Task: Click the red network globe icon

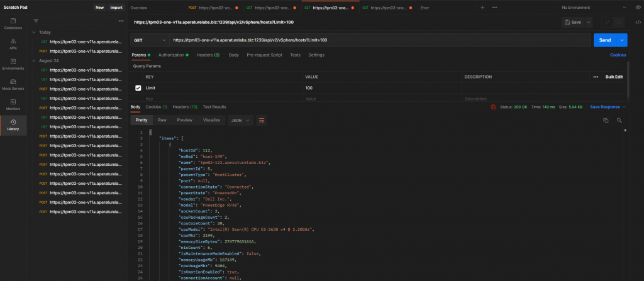Action: click(x=493, y=107)
